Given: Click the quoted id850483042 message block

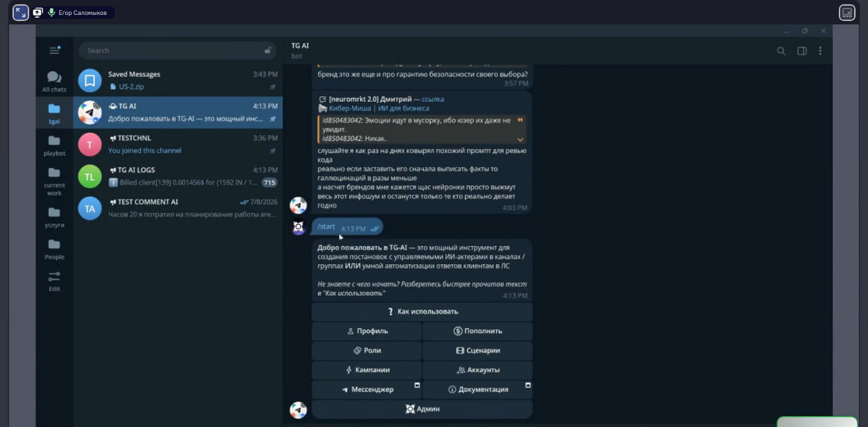Looking at the screenshot, I should 422,129.
